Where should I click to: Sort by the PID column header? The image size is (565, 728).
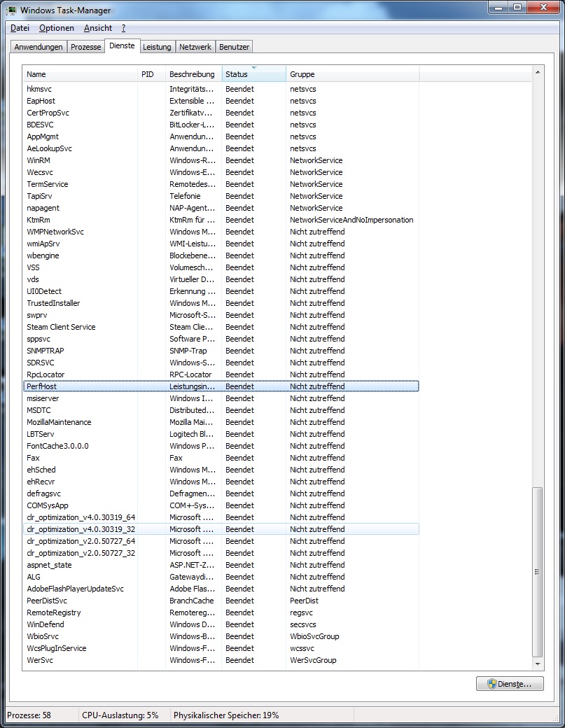[151, 74]
